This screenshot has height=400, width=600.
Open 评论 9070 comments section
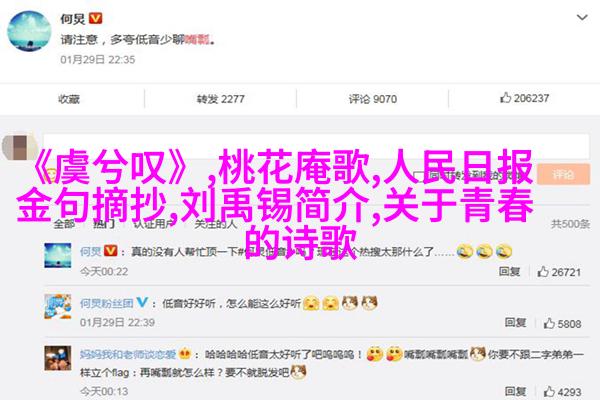pos(372,99)
